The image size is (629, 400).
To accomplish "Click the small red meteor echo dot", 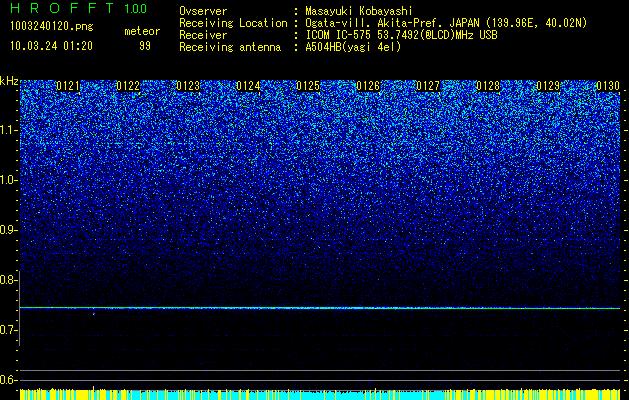I will (x=93, y=314).
